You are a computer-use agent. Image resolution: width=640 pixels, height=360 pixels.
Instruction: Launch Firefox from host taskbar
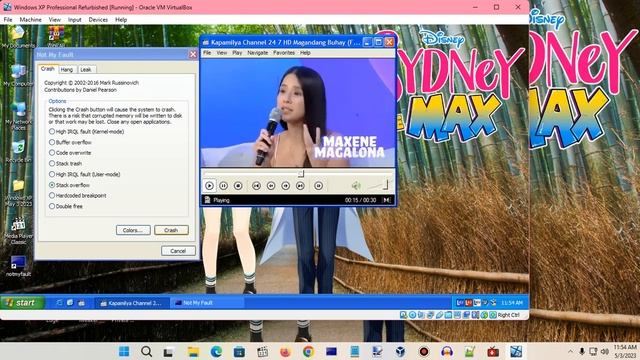[x=285, y=351]
